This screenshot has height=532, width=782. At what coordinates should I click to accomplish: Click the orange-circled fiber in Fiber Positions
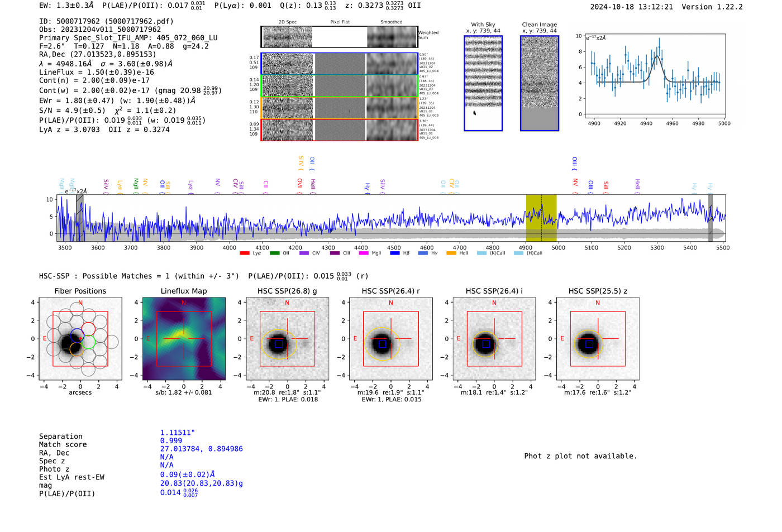tap(77, 349)
